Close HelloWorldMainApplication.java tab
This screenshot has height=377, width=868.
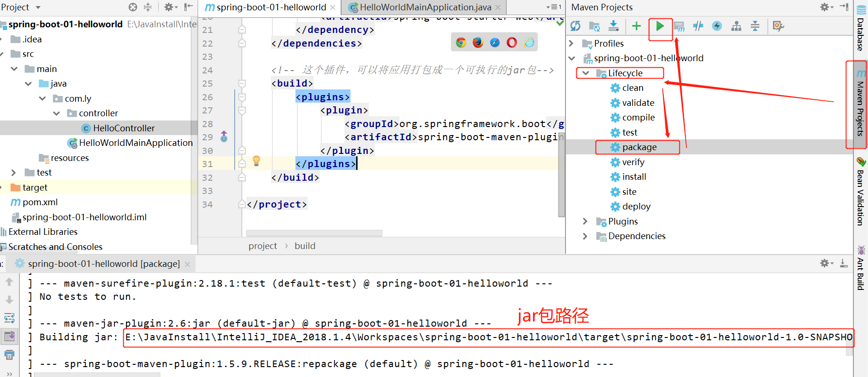tap(498, 7)
